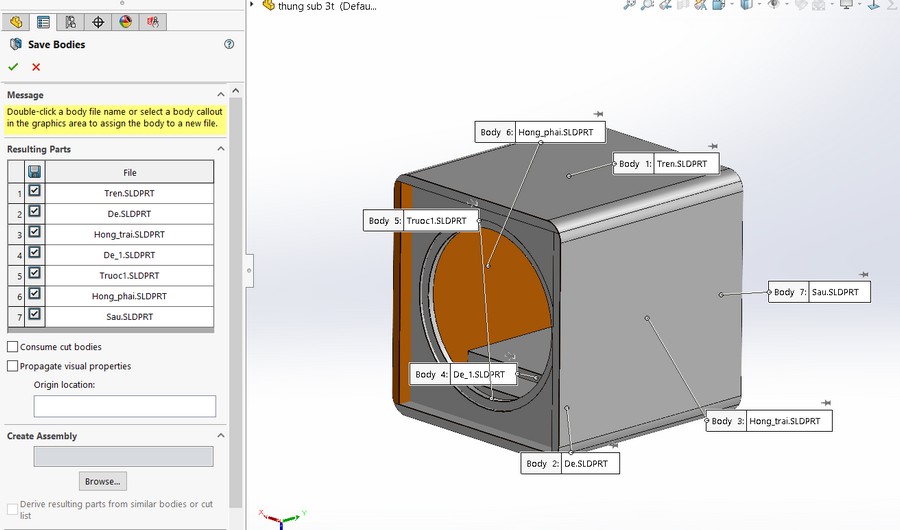Click the File column header

click(x=129, y=172)
